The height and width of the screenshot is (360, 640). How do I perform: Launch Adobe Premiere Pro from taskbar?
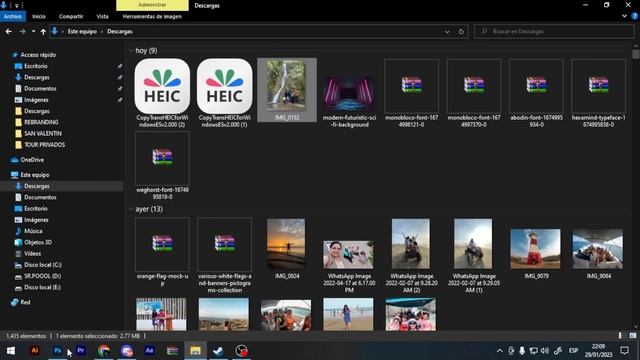click(80, 351)
